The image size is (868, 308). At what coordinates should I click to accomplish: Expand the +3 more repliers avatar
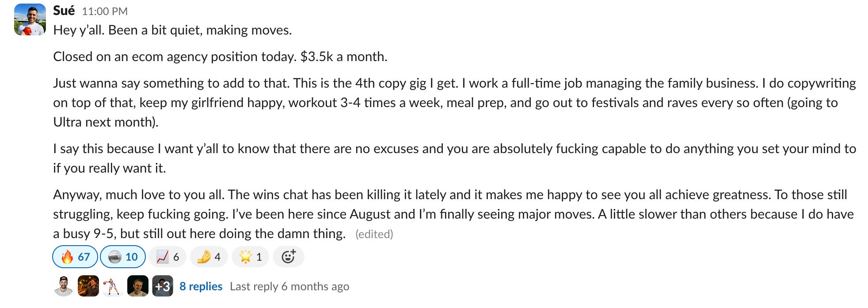click(x=162, y=286)
